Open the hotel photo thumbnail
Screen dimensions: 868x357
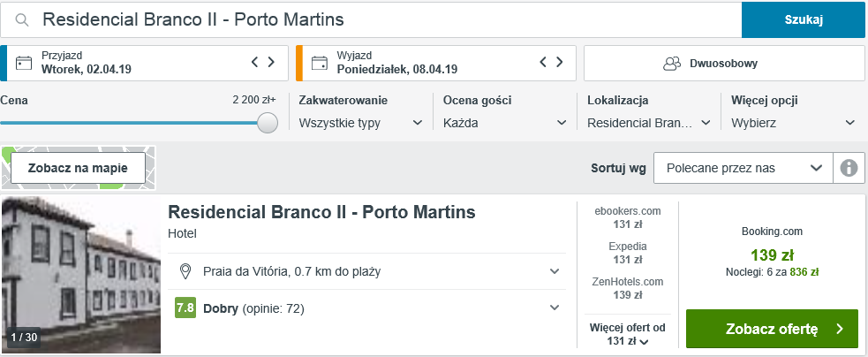pos(81,275)
